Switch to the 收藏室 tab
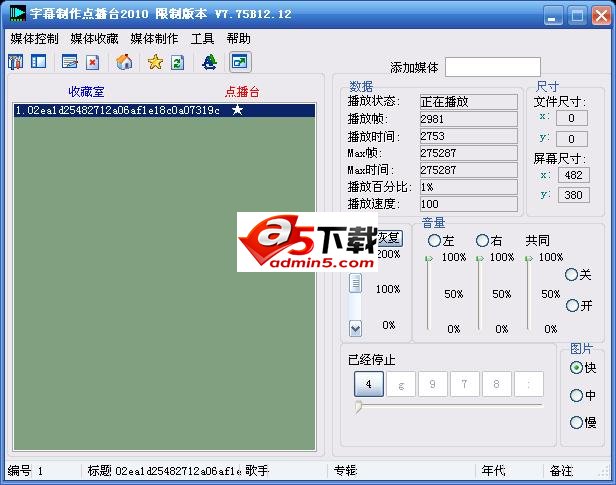Screen dimensions: 616x485 86,92
